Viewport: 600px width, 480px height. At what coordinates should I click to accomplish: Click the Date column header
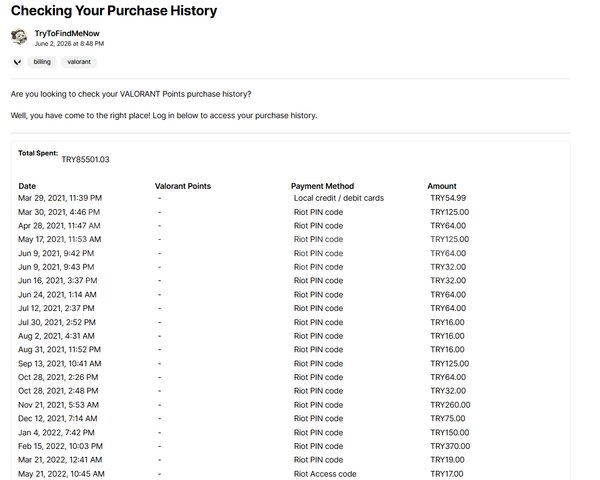[x=27, y=186]
